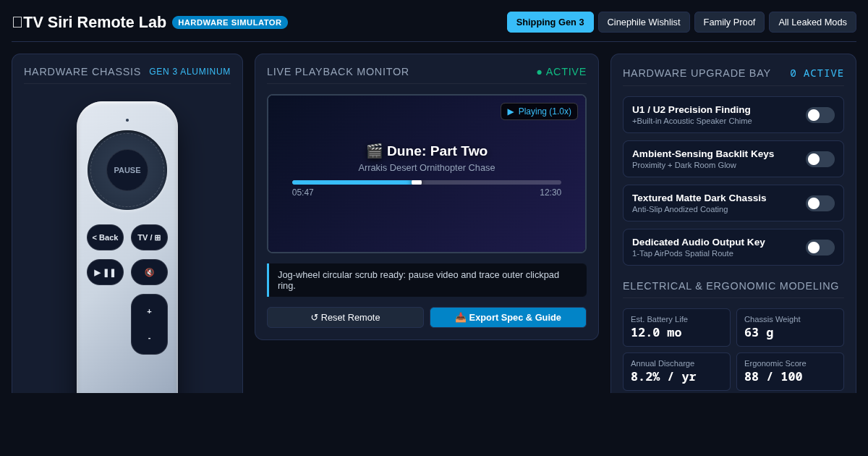This screenshot has width=868, height=456.
Task: Click the mute key on the remote
Action: 149,272
